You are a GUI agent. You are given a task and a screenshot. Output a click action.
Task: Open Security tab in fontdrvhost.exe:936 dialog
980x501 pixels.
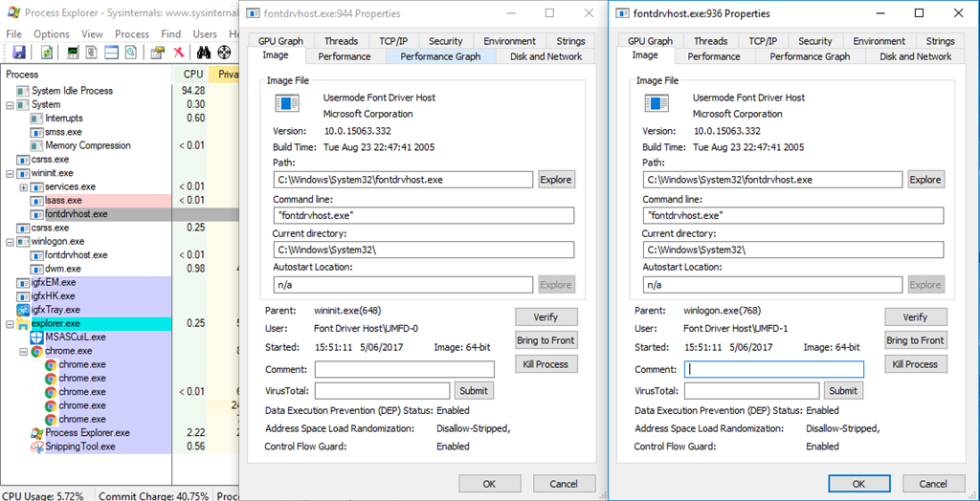pyautogui.click(x=815, y=40)
